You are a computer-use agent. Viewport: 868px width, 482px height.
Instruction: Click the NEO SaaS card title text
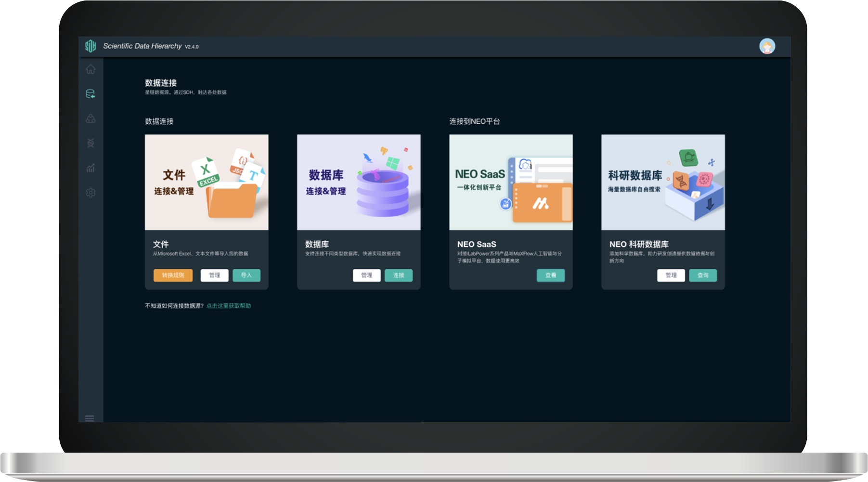(x=477, y=244)
